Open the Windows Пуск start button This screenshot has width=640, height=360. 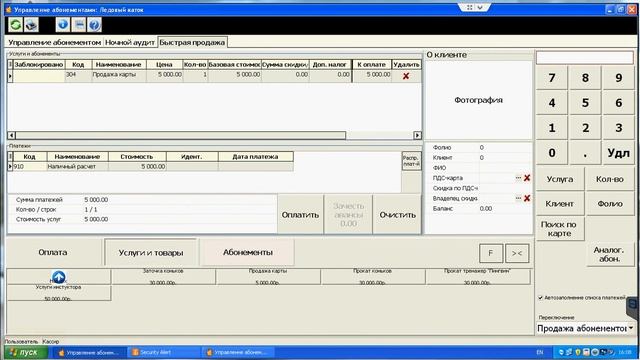27,352
